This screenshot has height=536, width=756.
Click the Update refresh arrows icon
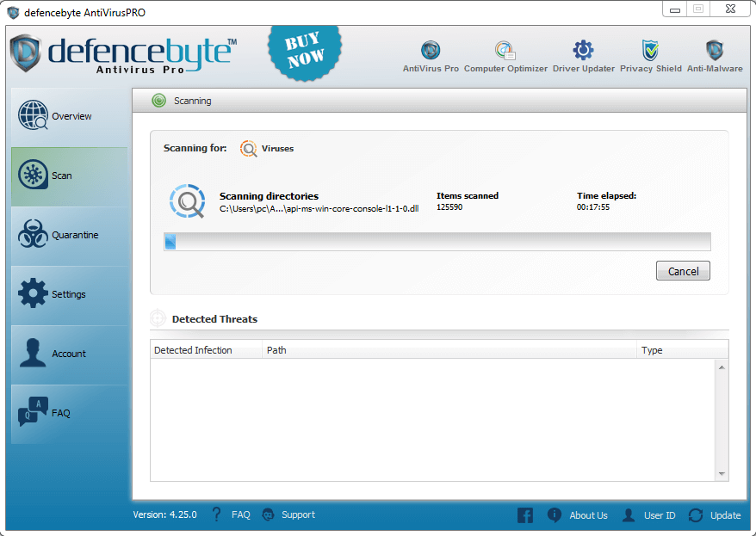pyautogui.click(x=696, y=514)
